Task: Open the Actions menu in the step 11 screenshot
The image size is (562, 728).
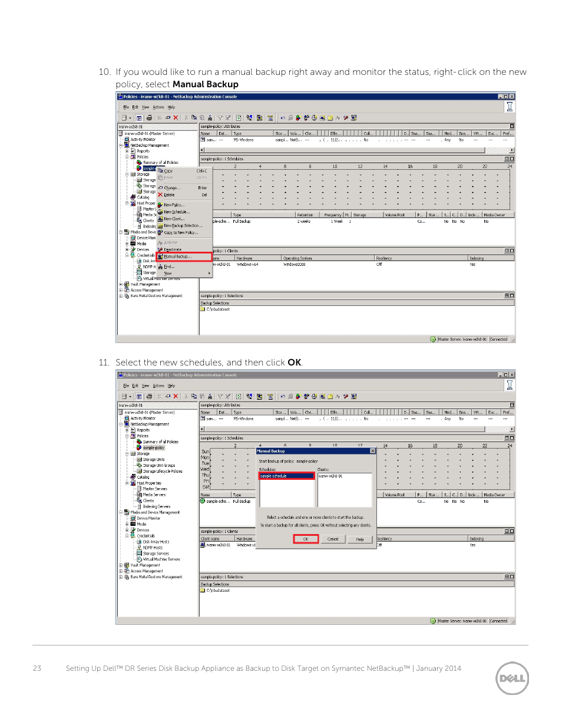Action: click(158, 386)
